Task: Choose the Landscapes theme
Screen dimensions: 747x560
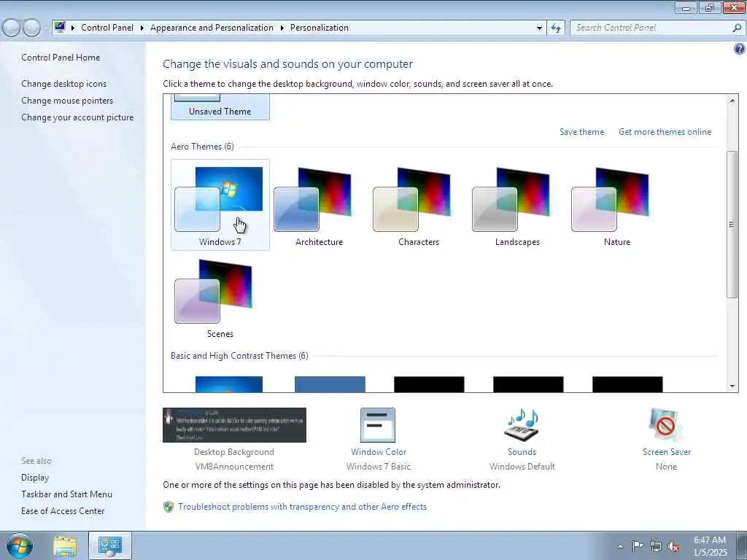Action: point(517,205)
